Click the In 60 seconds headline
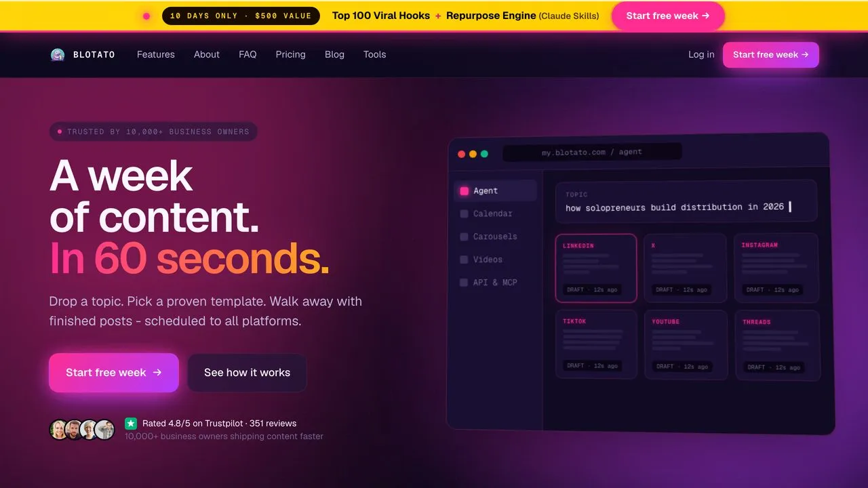The image size is (868, 488). tap(189, 259)
